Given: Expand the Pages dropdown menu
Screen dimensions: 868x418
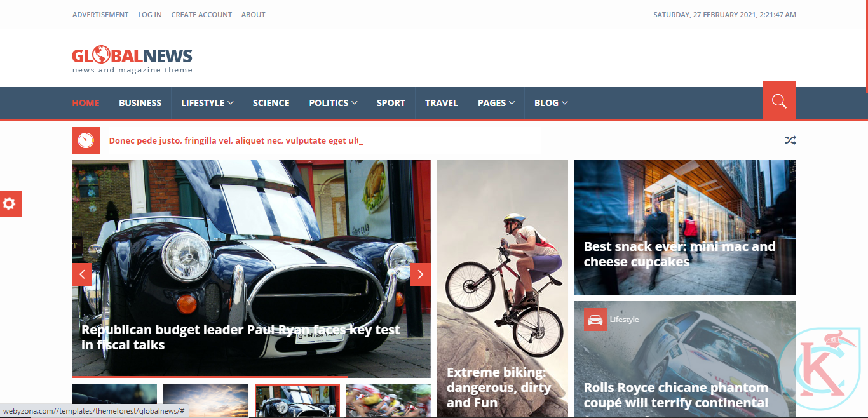Looking at the screenshot, I should point(496,103).
